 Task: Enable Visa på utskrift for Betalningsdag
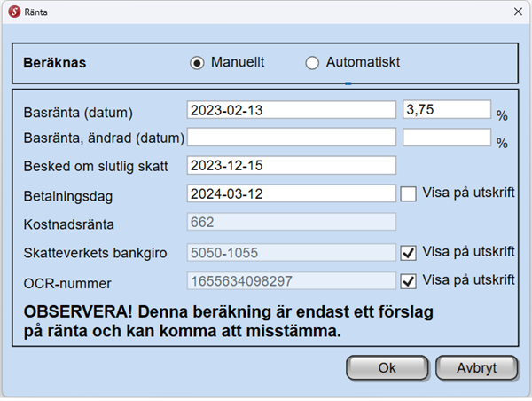[x=409, y=193]
